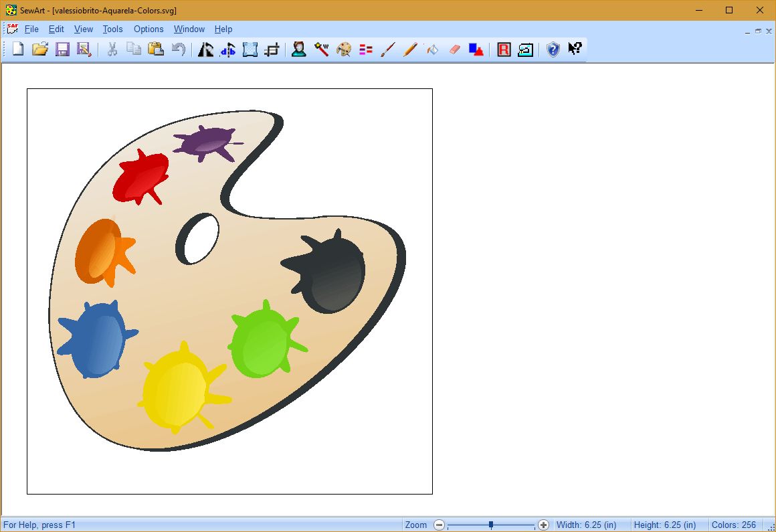Open the Options menu

pyautogui.click(x=149, y=29)
